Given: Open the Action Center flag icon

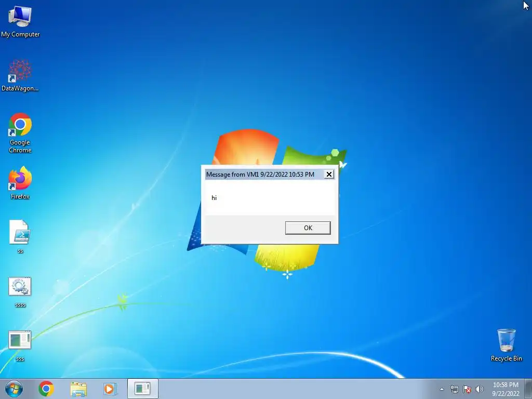Looking at the screenshot, I should tap(467, 389).
